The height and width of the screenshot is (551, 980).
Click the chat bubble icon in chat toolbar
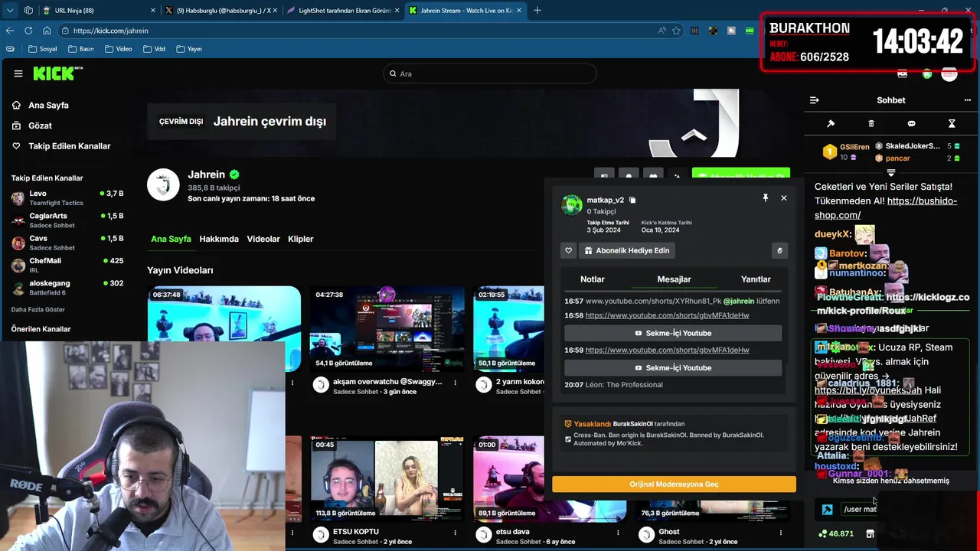point(911,124)
